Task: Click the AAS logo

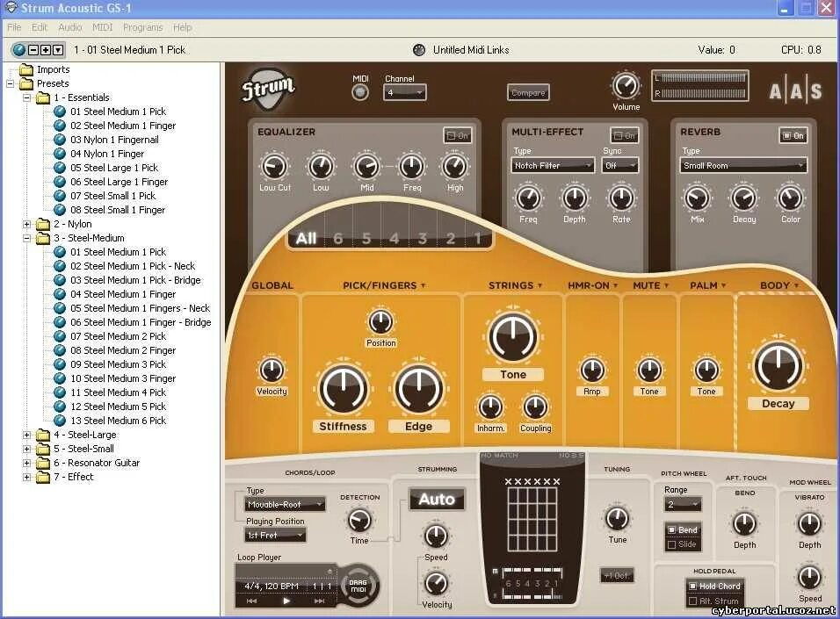Action: [795, 91]
